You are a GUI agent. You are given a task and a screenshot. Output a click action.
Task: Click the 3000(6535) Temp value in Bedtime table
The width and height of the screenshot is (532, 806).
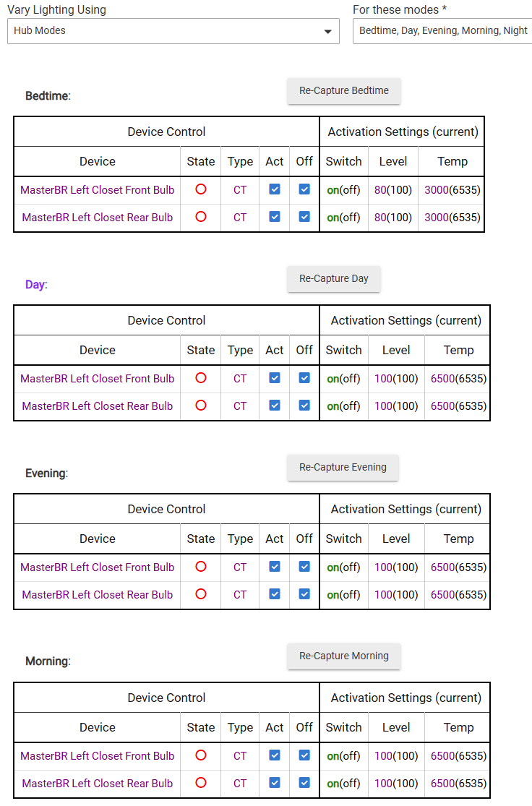(x=451, y=189)
